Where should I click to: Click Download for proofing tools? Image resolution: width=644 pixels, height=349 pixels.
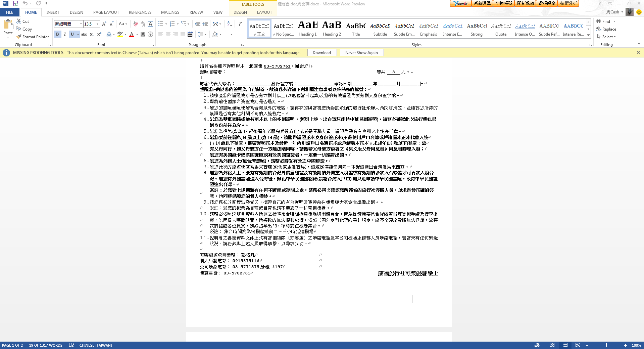coord(321,53)
